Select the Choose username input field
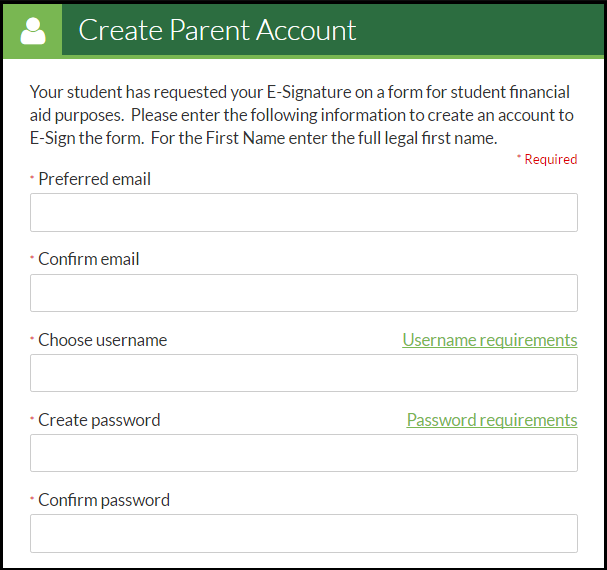Screen dimensions: 607x570 tap(303, 373)
